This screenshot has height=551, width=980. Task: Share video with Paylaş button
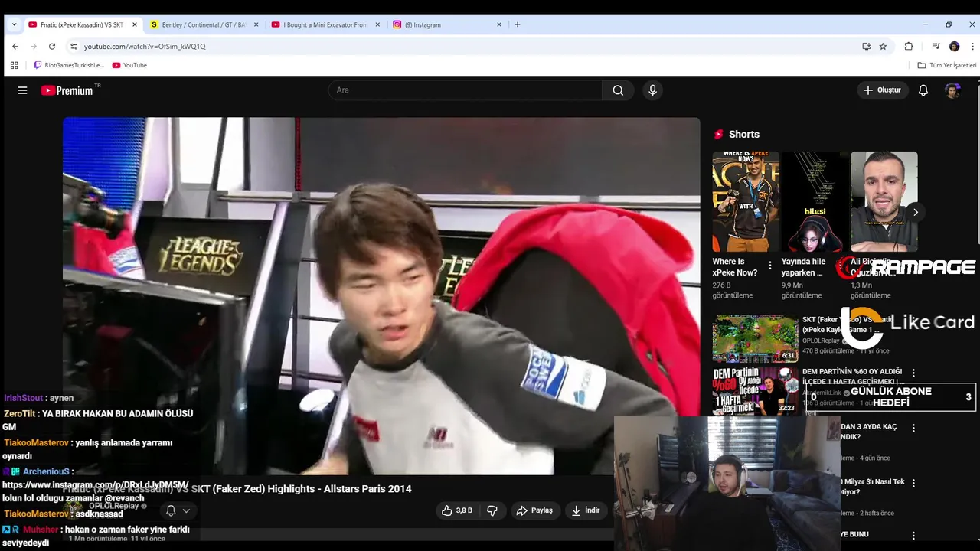[x=534, y=510]
